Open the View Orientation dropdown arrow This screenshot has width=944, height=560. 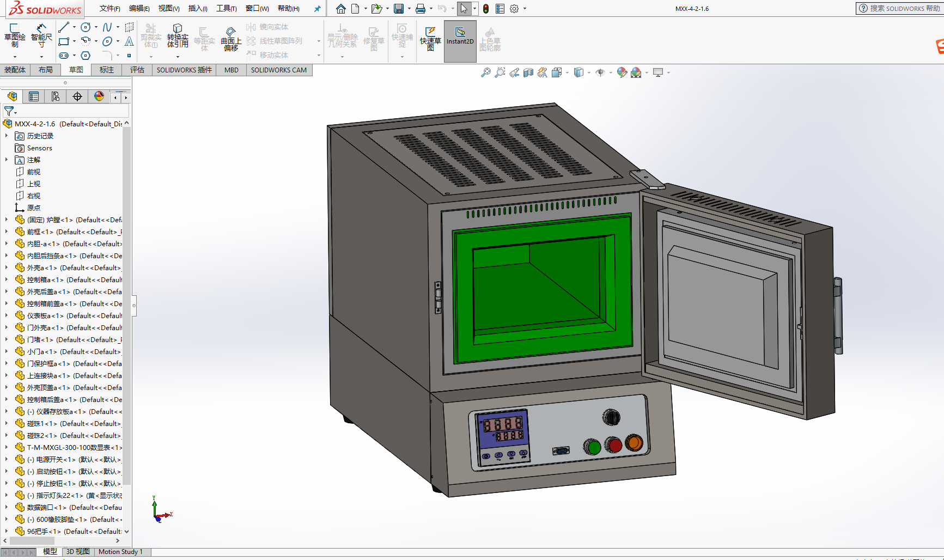click(567, 72)
